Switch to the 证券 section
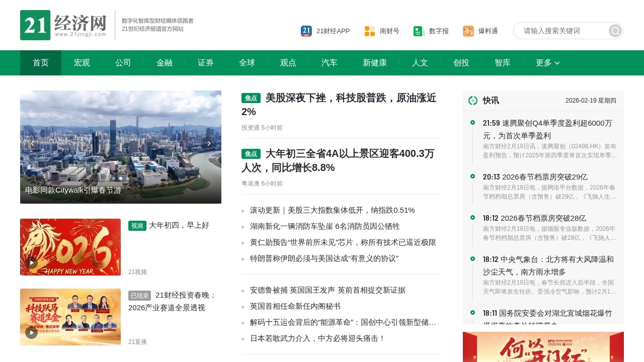Screen dimensions: 644x362 205,63
